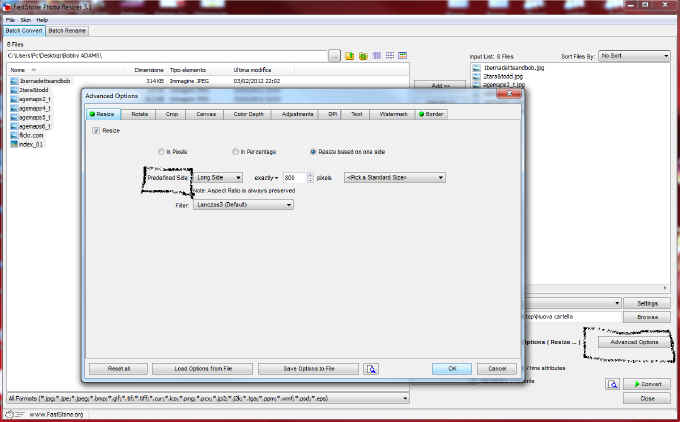This screenshot has height=422, width=680.
Task: Open the Sort Files By No Sort dropdown
Action: pos(634,56)
